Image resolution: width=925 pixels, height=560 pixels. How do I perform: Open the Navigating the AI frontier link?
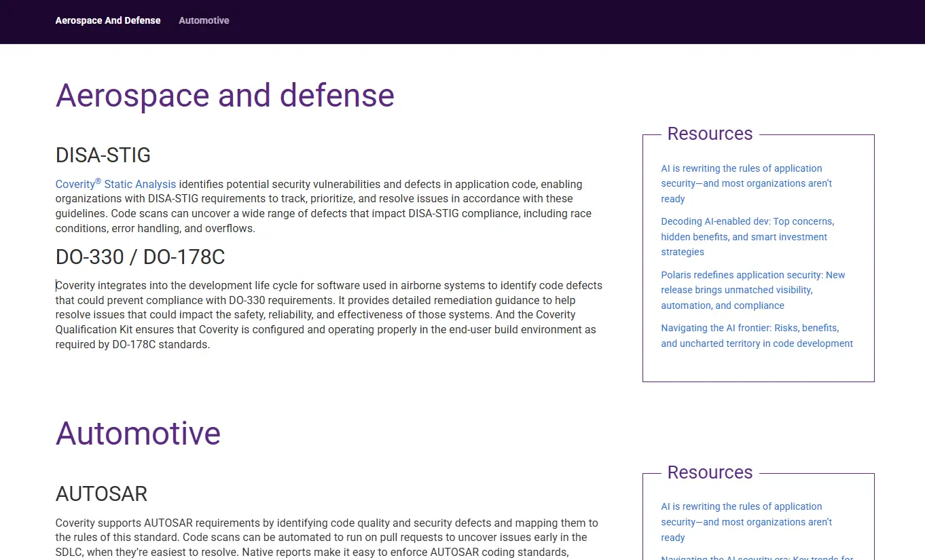[x=757, y=336]
